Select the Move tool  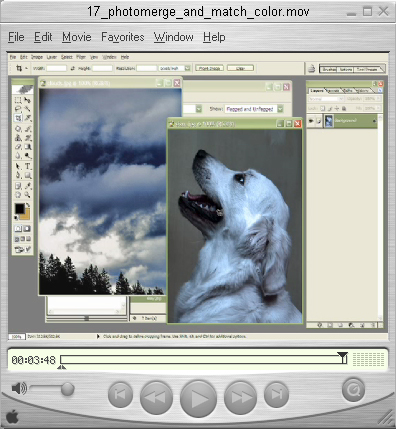click(28, 100)
